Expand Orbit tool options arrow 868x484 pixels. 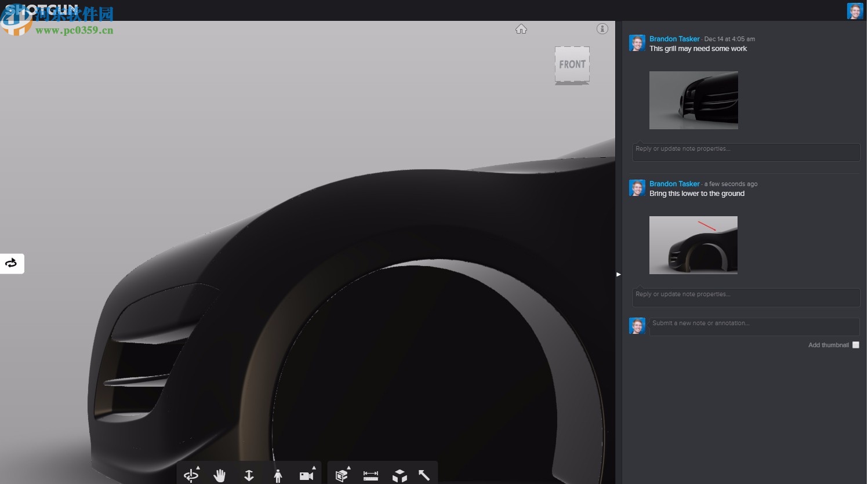[198, 467]
